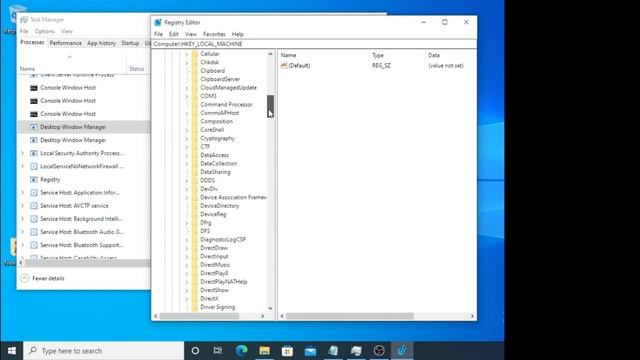
Task: Click the Name column header in values pane
Action: [289, 55]
